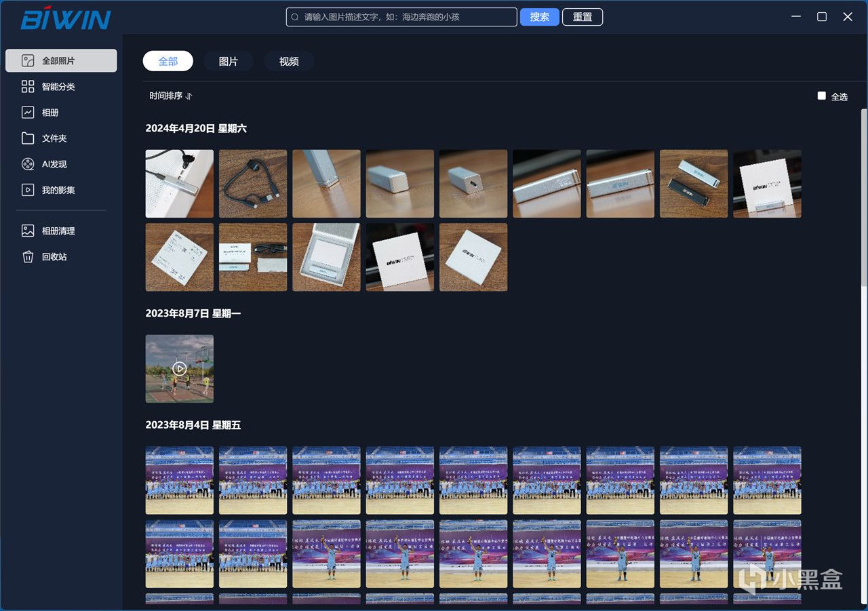
Task: Open the first single-player trophy photo
Action: (326, 554)
